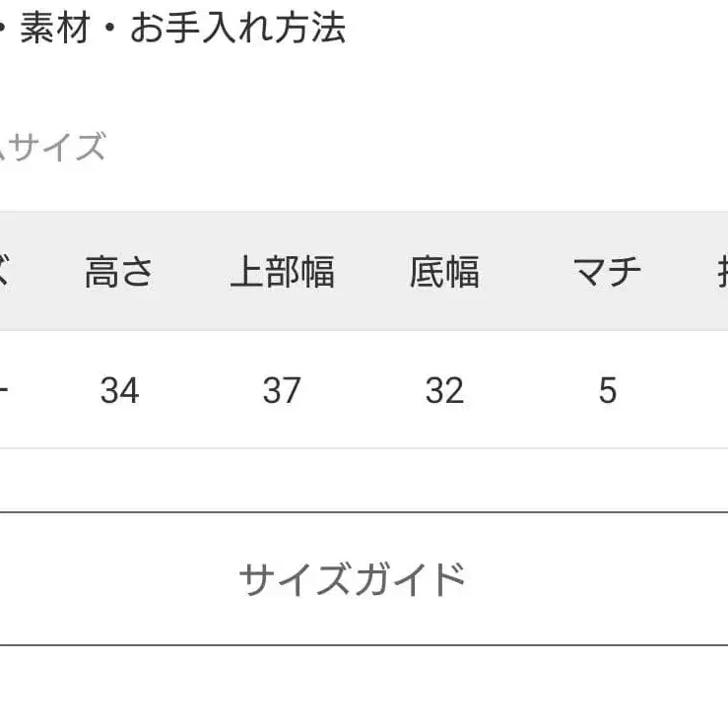Click the gusset value 5
The width and height of the screenshot is (728, 728).
(x=607, y=391)
